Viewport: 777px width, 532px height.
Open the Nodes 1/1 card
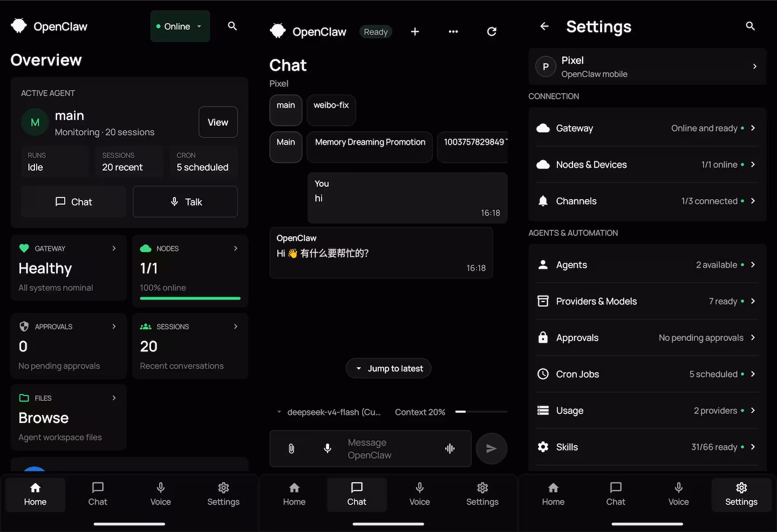[190, 271]
